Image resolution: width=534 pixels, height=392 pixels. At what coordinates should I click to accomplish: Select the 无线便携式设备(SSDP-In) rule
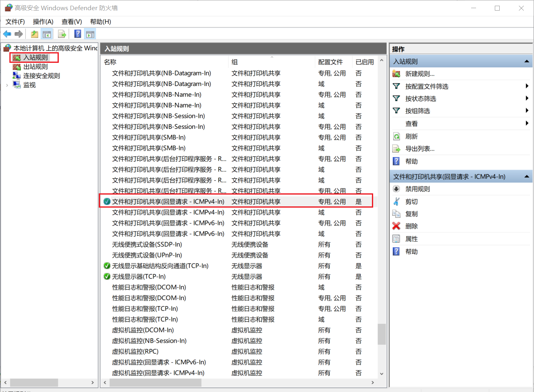(x=239, y=244)
